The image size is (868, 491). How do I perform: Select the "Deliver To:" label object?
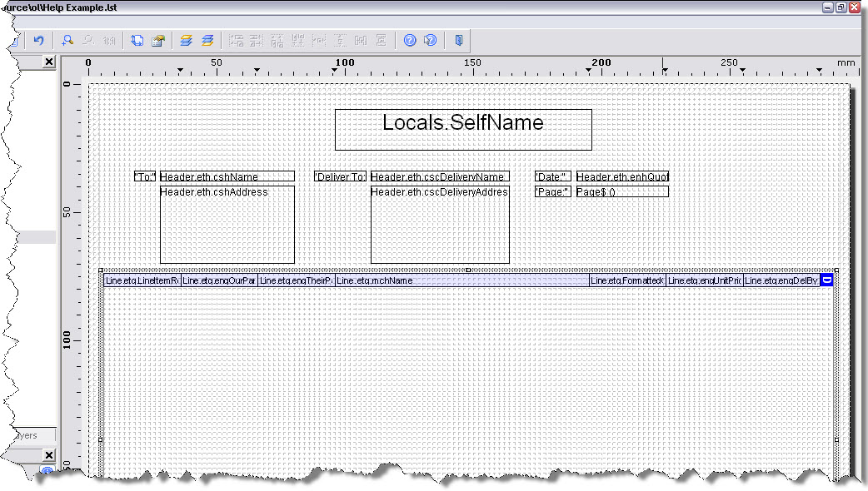pos(340,176)
